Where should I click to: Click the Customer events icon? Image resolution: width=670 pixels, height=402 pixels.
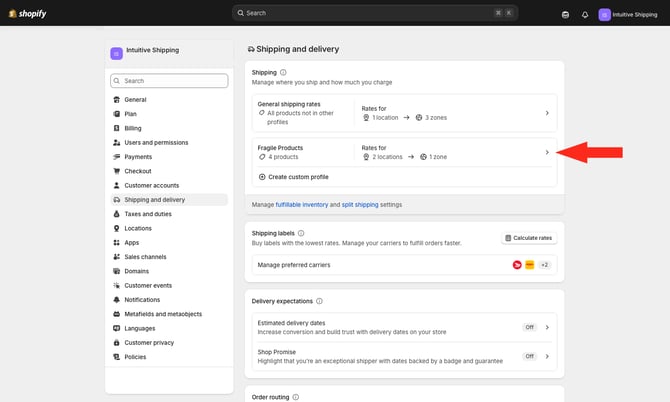coord(116,285)
